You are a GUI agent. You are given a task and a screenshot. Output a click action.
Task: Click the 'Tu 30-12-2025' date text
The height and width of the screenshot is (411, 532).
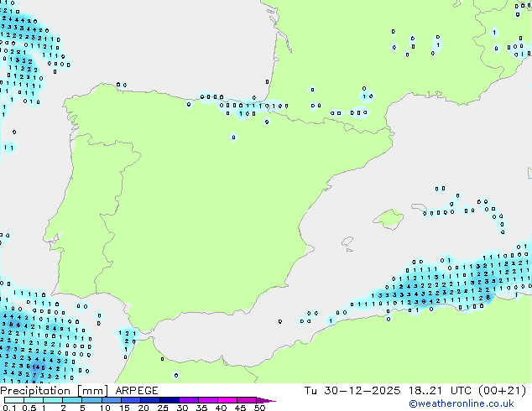tap(352, 391)
